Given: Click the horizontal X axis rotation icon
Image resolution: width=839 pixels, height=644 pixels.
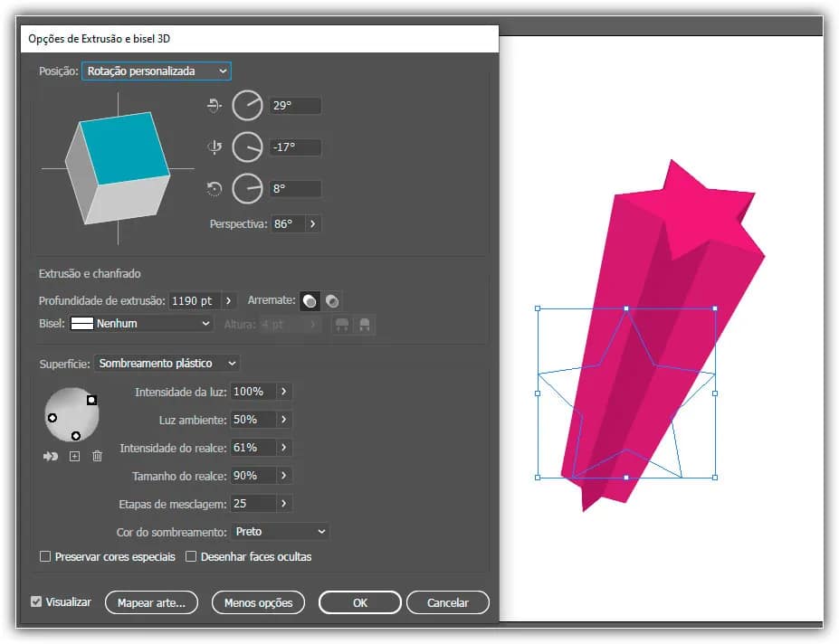Looking at the screenshot, I should coord(215,105).
